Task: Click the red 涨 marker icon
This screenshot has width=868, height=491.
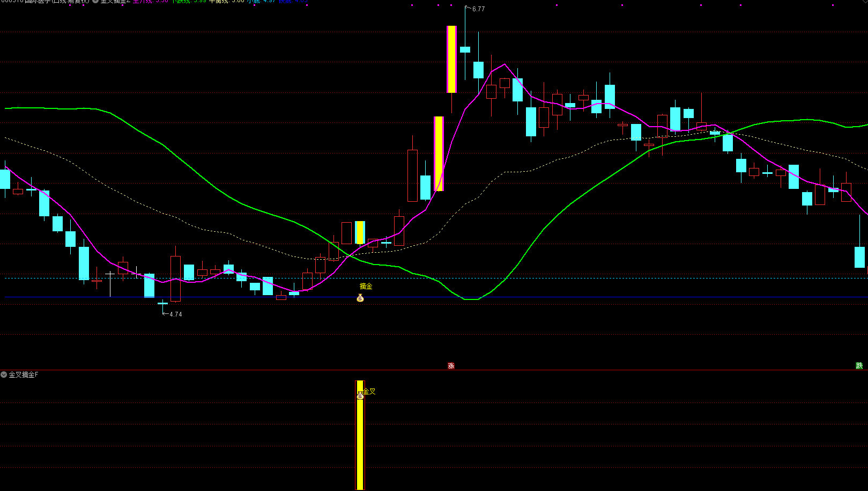Action: pos(451,366)
